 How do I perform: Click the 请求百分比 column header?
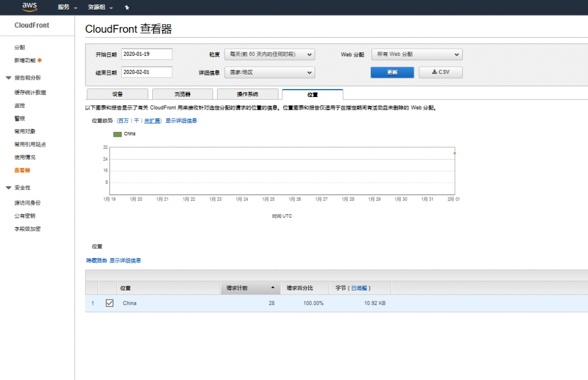click(x=305, y=288)
